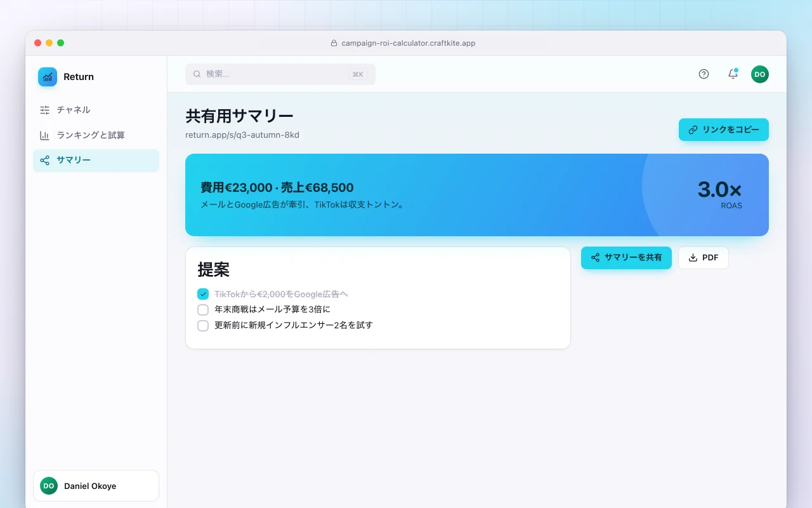Open the Daniel Okoye account card
The width and height of the screenshot is (812, 508).
point(96,486)
